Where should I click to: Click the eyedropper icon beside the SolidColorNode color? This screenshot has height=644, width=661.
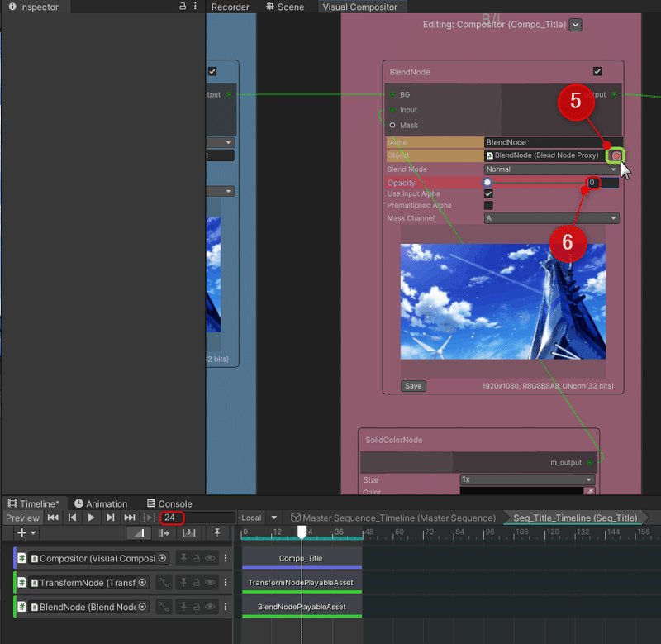click(x=589, y=491)
